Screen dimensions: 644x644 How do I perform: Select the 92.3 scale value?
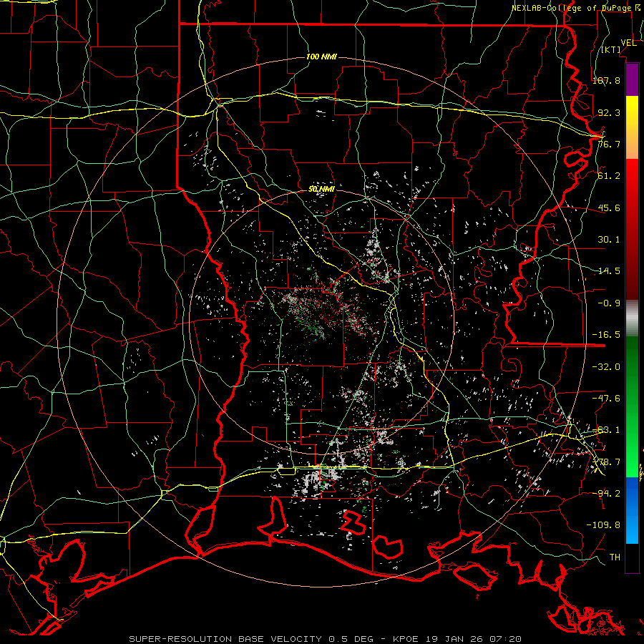click(x=609, y=112)
